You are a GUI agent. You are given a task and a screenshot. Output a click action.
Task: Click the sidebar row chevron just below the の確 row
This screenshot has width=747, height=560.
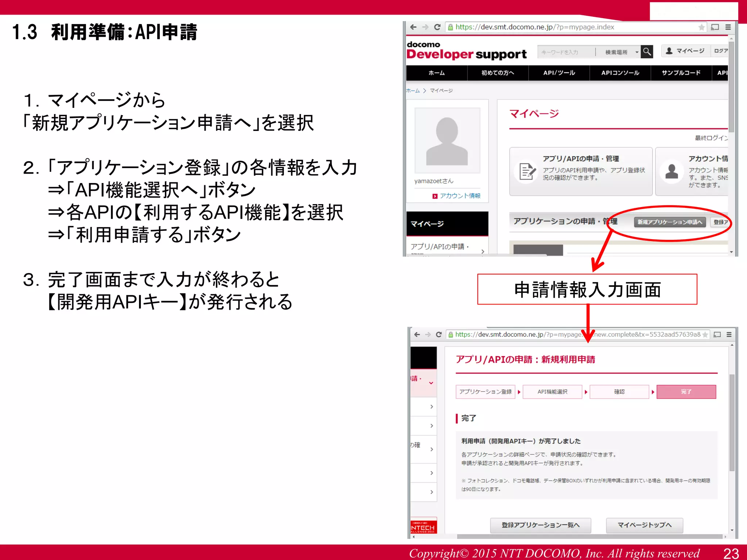pos(432,473)
